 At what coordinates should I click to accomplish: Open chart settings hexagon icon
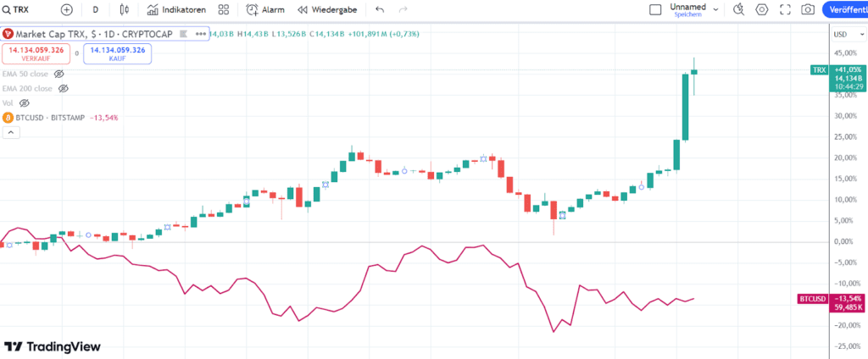point(762,9)
